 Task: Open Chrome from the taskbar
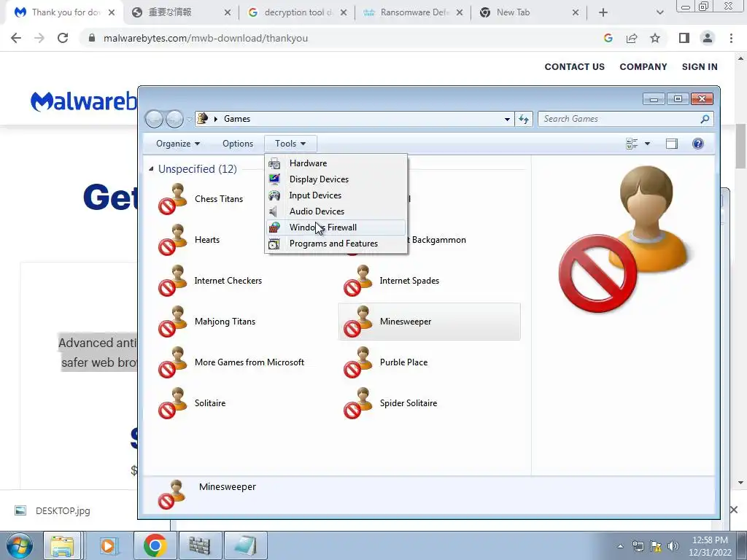click(x=155, y=545)
